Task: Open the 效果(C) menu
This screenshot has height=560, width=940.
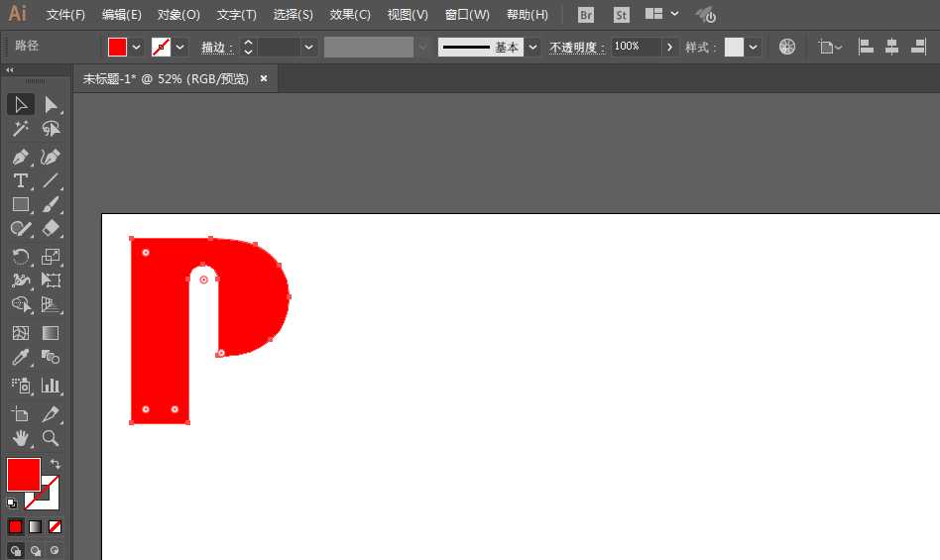Action: point(350,15)
